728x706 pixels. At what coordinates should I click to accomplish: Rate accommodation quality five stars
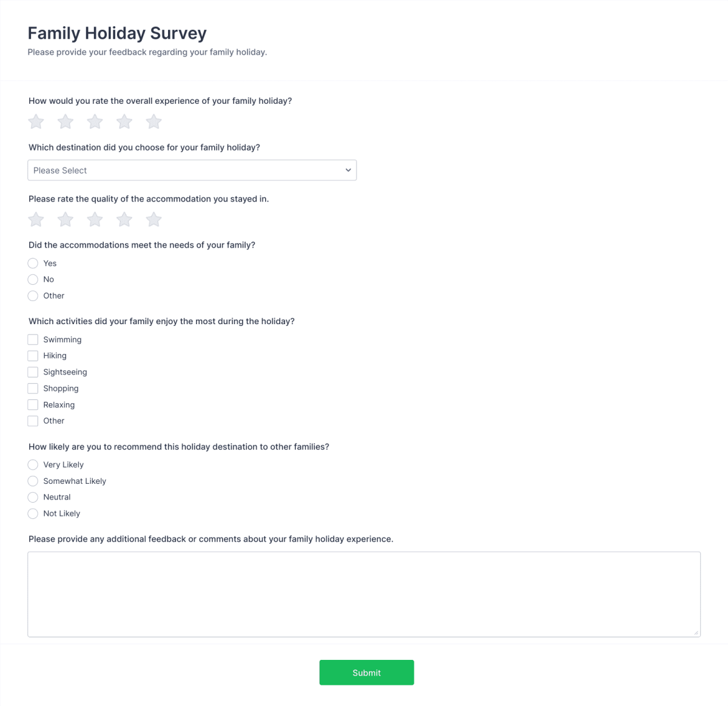point(153,219)
